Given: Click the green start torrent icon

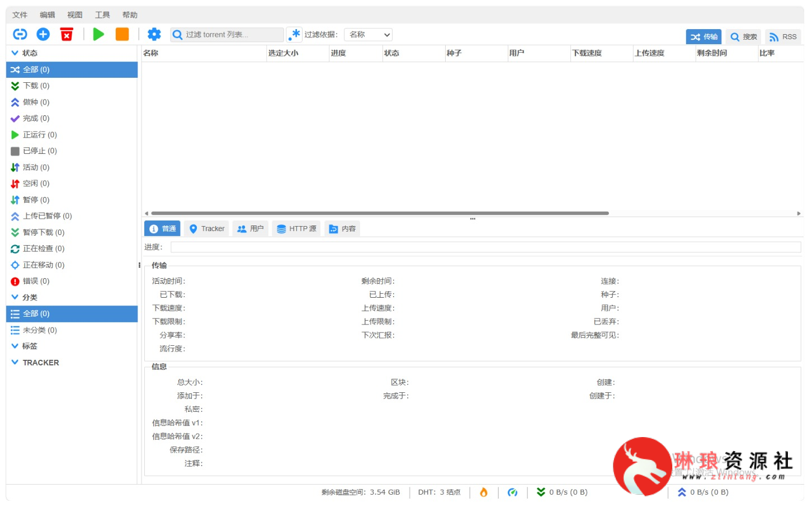Looking at the screenshot, I should tap(99, 35).
